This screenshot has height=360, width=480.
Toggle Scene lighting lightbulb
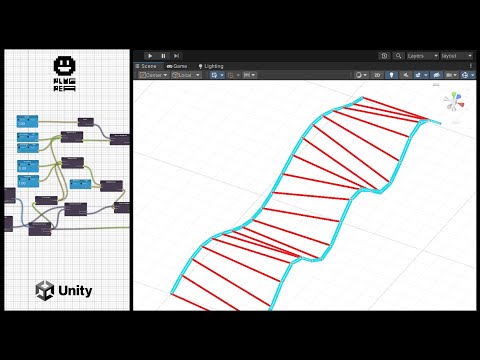tap(391, 75)
